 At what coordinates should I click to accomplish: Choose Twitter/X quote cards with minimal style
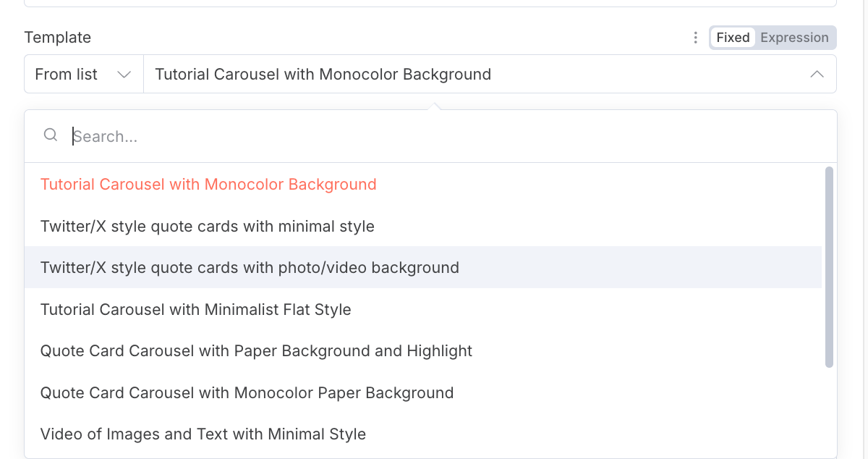click(208, 227)
